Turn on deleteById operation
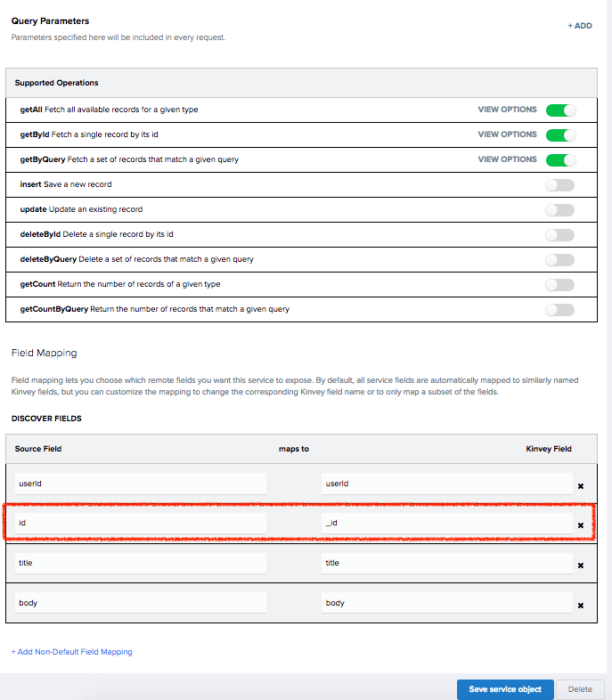This screenshot has height=700, width=612. (x=560, y=235)
